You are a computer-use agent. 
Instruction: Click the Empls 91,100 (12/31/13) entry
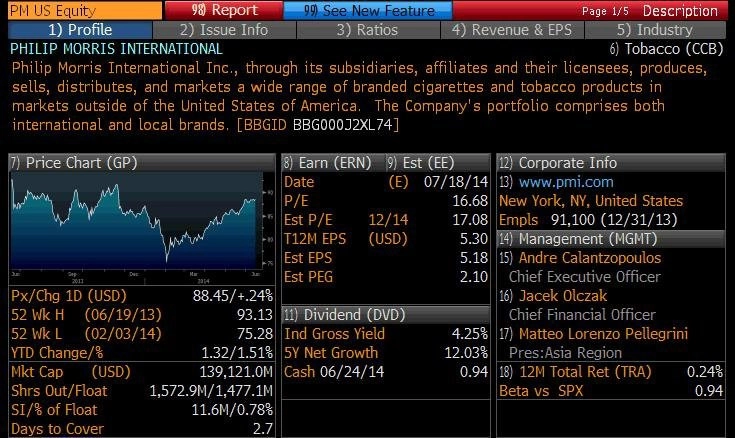588,220
